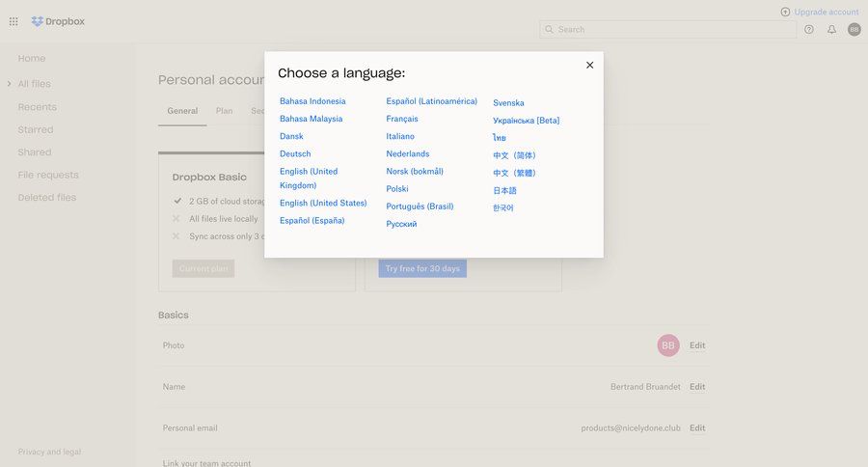This screenshot has width=868, height=467.
Task: Pick Español (España)
Action: pyautogui.click(x=312, y=221)
